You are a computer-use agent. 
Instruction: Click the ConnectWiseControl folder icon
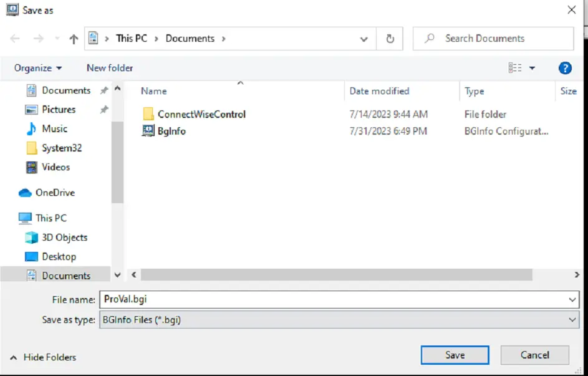(x=148, y=114)
